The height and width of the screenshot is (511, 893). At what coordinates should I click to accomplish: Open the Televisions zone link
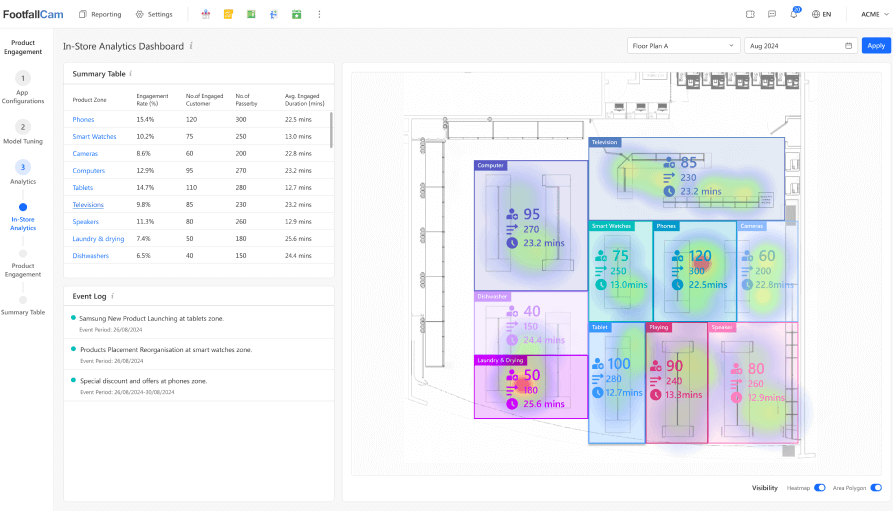(88, 205)
